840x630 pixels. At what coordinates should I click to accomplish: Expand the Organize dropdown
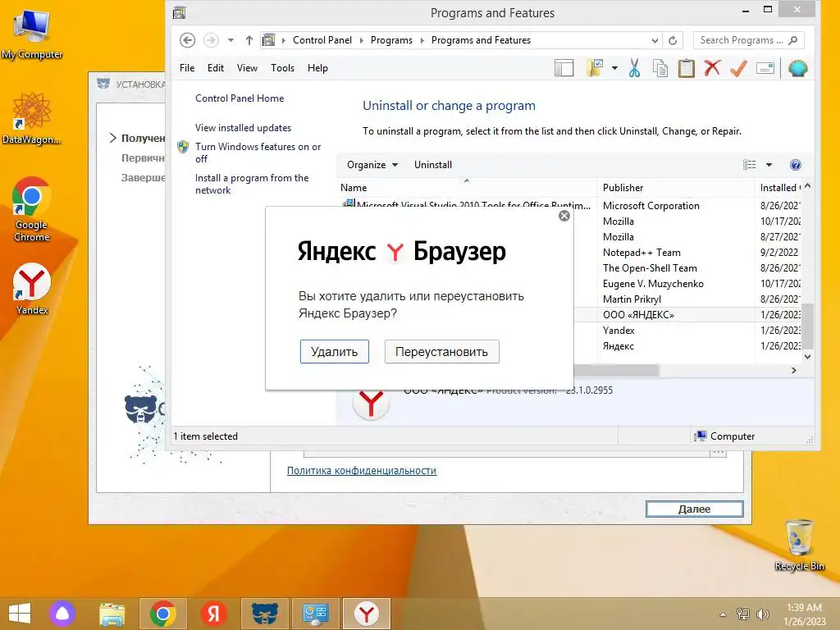372,164
